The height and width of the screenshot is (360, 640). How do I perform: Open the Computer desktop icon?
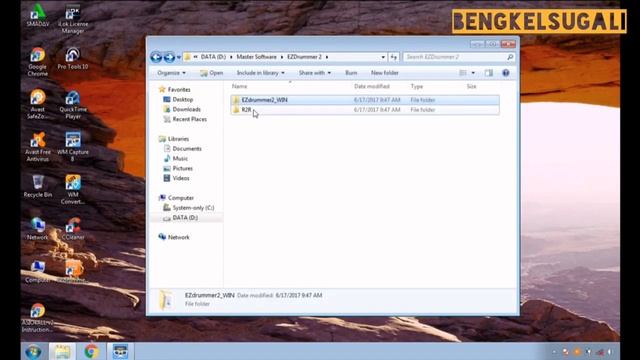tap(38, 271)
